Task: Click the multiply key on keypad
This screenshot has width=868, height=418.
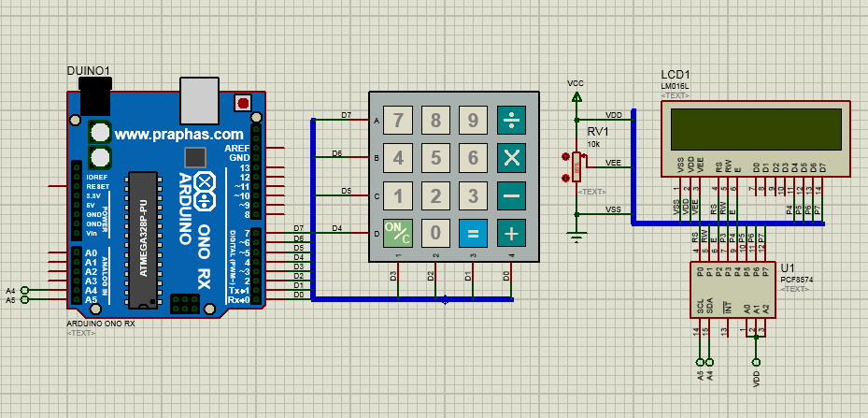Action: click(511, 158)
